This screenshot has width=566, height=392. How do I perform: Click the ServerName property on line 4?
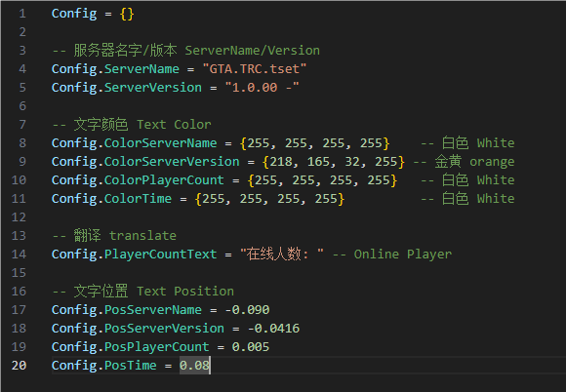click(x=141, y=69)
